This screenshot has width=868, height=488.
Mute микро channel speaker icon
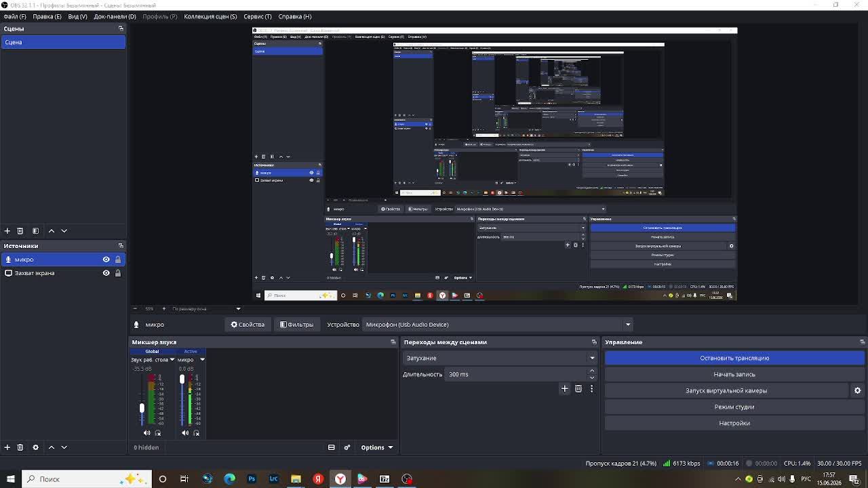point(185,432)
